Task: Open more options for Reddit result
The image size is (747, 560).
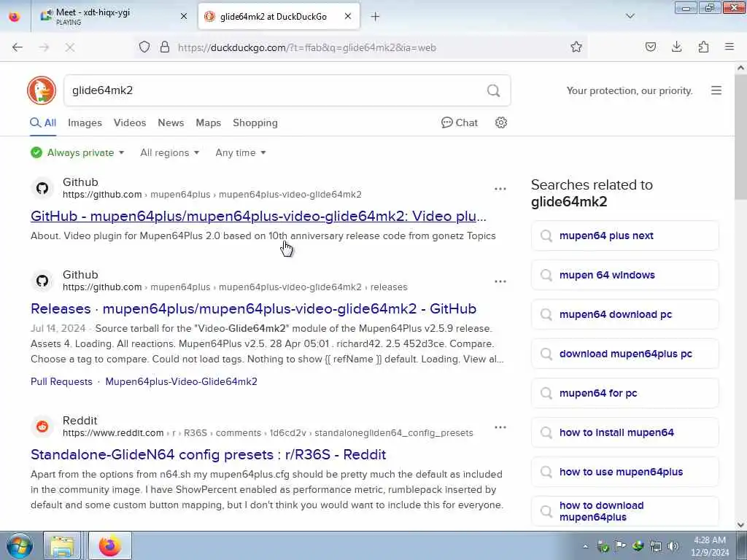Action: pyautogui.click(x=500, y=427)
